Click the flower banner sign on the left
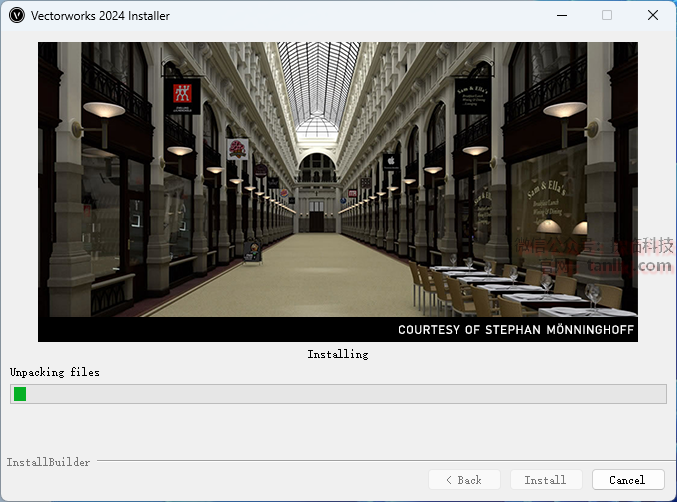Screen dimensions: 677x502 coord(238,149)
